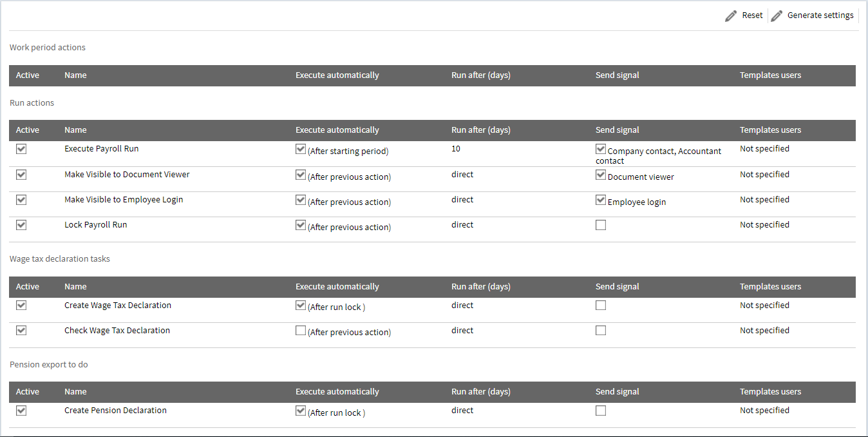
Task: Click the Lock Payroll Run name
Action: [96, 225]
